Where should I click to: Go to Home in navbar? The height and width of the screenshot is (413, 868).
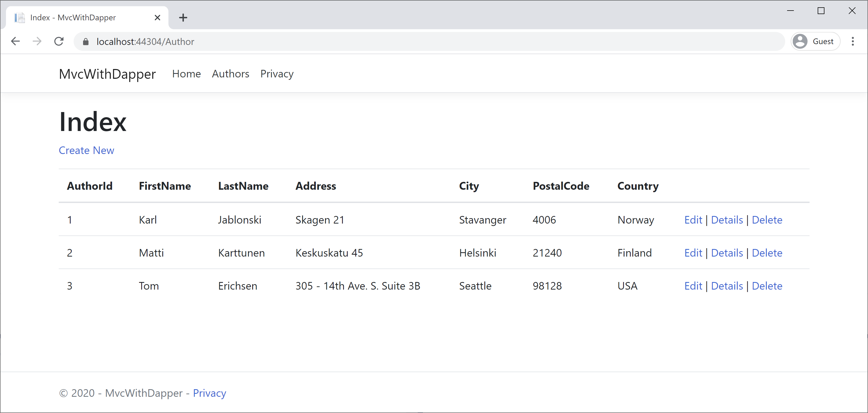tap(186, 74)
